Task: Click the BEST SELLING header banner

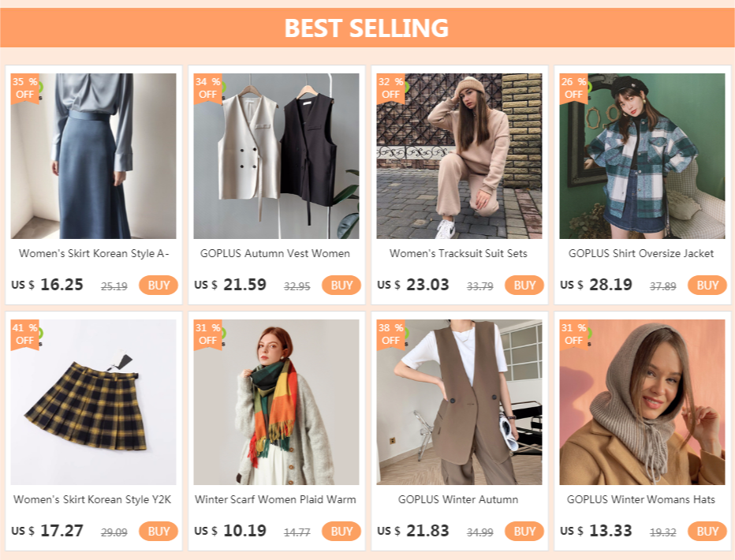Action: click(x=367, y=28)
